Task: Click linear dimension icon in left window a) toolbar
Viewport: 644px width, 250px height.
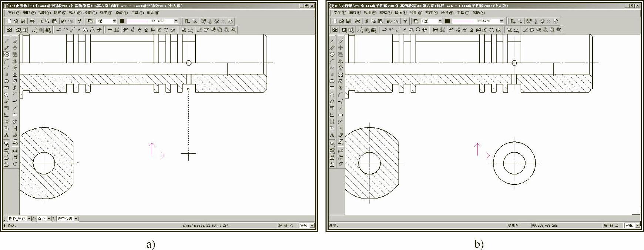Action: point(110,30)
